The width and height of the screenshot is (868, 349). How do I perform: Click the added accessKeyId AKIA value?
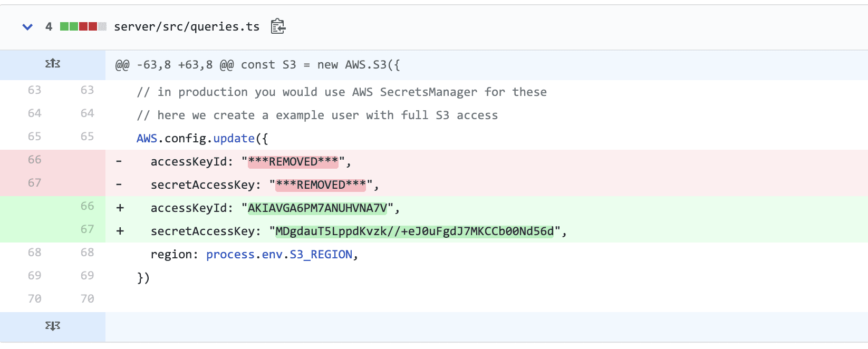(x=317, y=208)
